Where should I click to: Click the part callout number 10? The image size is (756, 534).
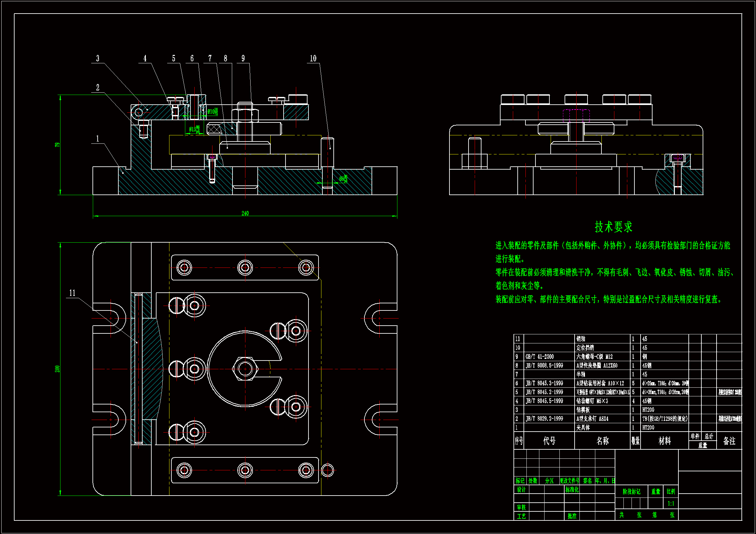click(313, 58)
